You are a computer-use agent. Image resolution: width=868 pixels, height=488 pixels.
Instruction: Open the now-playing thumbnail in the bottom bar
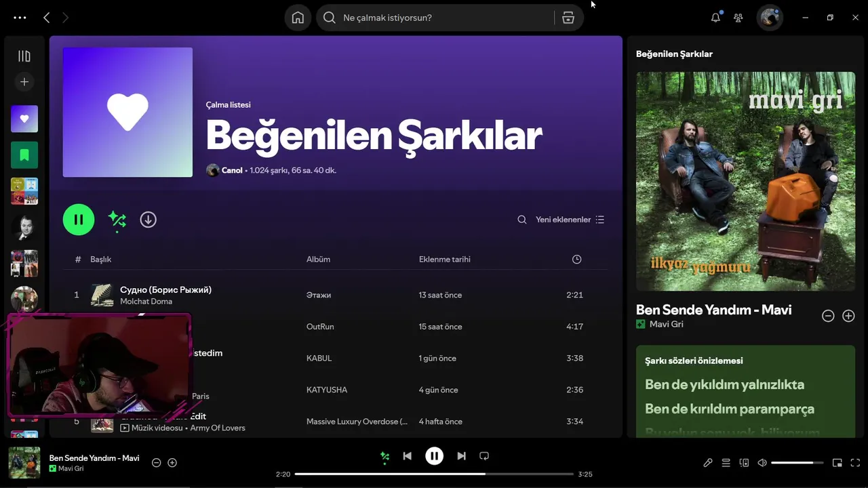click(24, 463)
